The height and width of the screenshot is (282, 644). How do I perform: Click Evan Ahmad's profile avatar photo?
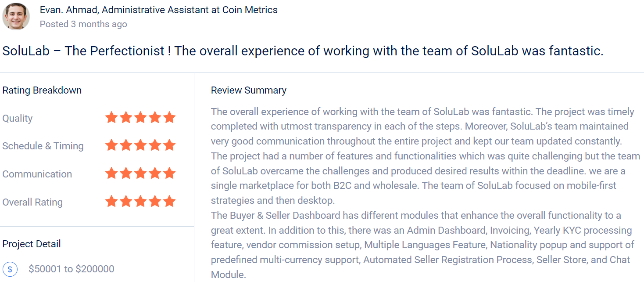tap(16, 16)
